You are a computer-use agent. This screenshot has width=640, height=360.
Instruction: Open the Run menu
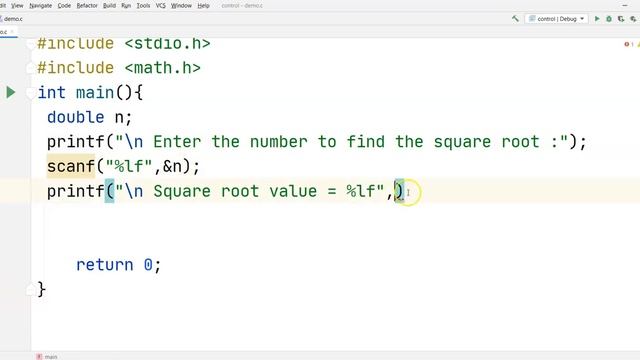click(126, 6)
